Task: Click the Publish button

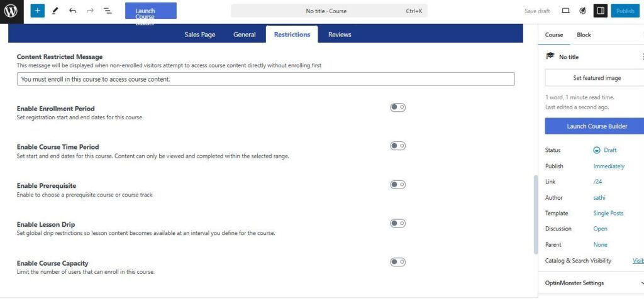Action: click(x=625, y=11)
